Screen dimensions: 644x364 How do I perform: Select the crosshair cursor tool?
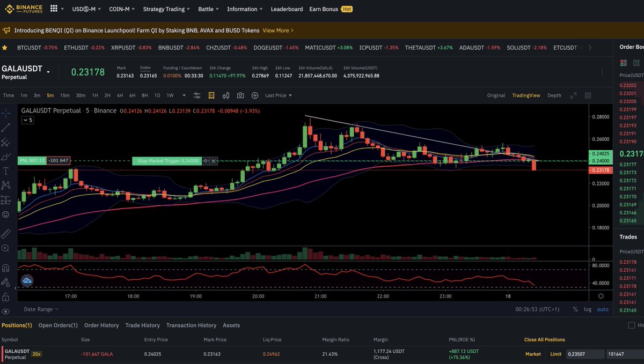tap(6, 113)
